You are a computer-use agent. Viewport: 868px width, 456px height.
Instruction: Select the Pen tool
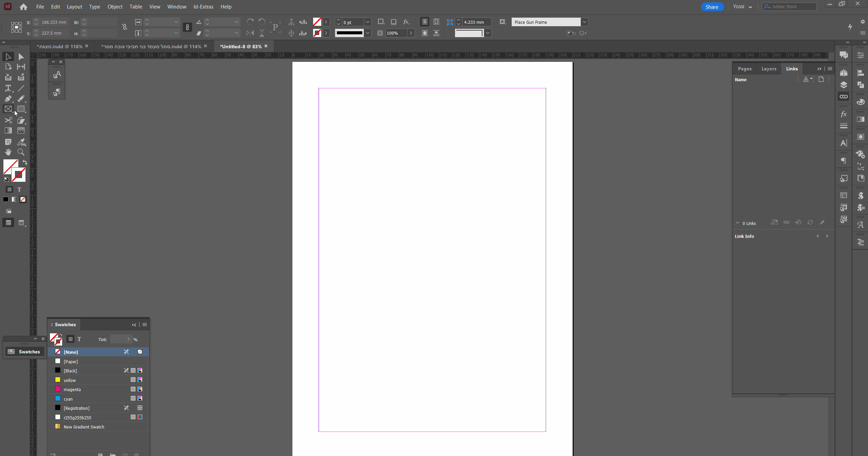click(x=8, y=99)
